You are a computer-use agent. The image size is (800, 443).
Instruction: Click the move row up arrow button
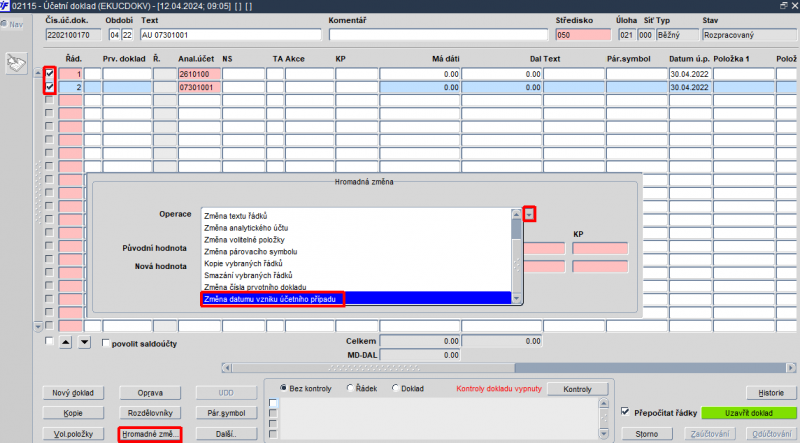65,342
